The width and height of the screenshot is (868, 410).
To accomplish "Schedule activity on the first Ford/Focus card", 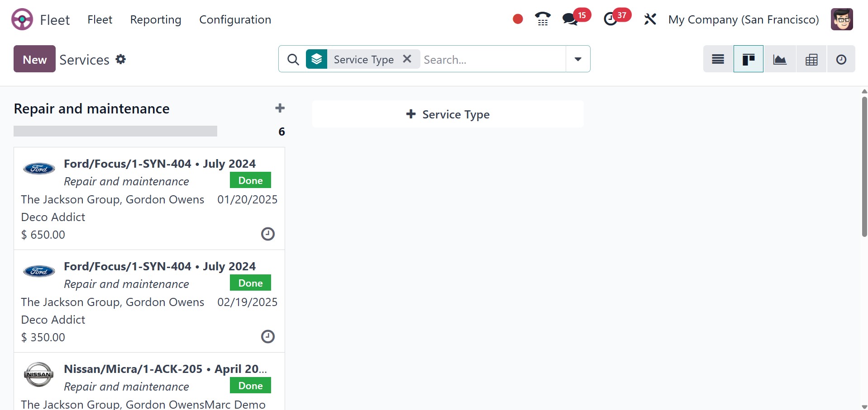I will tap(267, 234).
